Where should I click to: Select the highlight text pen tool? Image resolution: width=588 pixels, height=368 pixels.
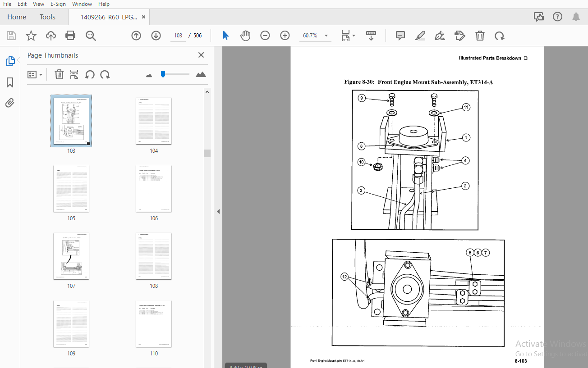[420, 36]
